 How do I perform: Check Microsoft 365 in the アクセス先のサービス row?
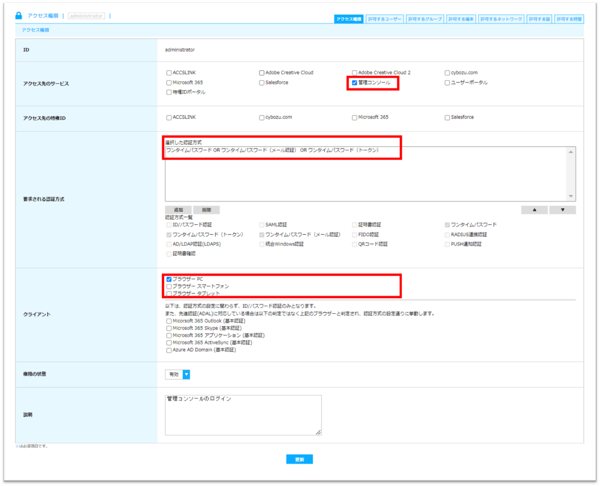[x=169, y=83]
